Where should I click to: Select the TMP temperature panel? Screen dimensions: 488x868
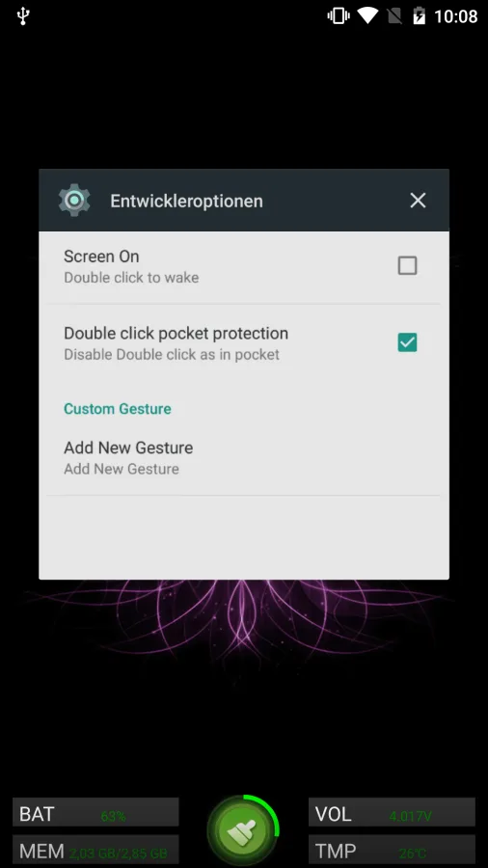pyautogui.click(x=392, y=851)
